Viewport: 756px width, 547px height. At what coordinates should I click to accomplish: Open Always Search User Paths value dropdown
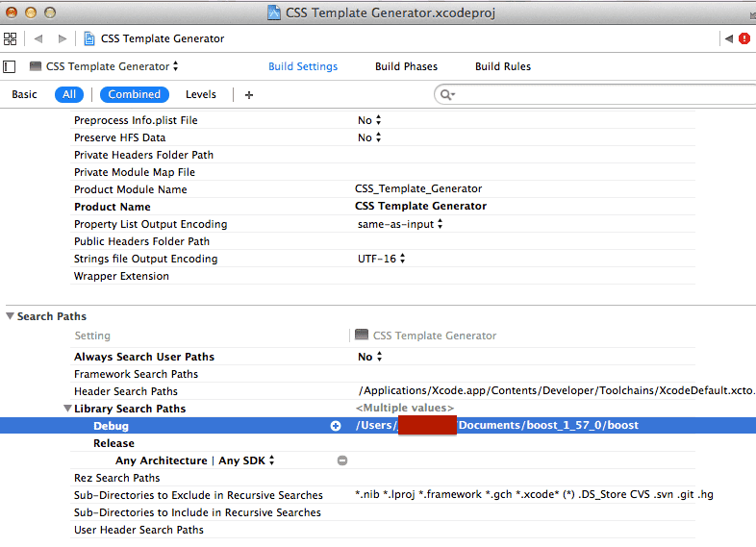tap(369, 357)
